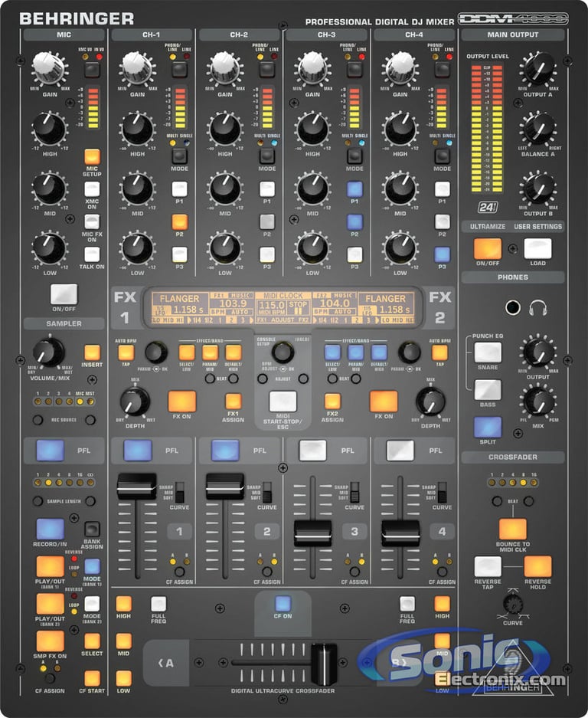Toggle the channel 2 PFL button
This screenshot has height=718, width=588.
pyautogui.click(x=225, y=451)
